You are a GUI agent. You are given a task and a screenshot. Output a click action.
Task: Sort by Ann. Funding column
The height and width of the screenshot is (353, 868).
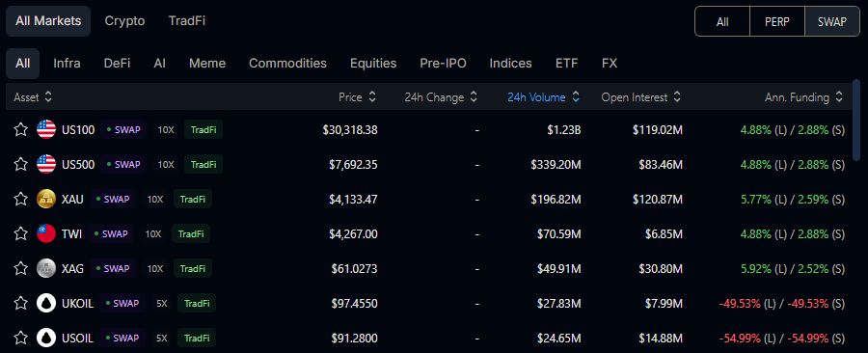(803, 96)
